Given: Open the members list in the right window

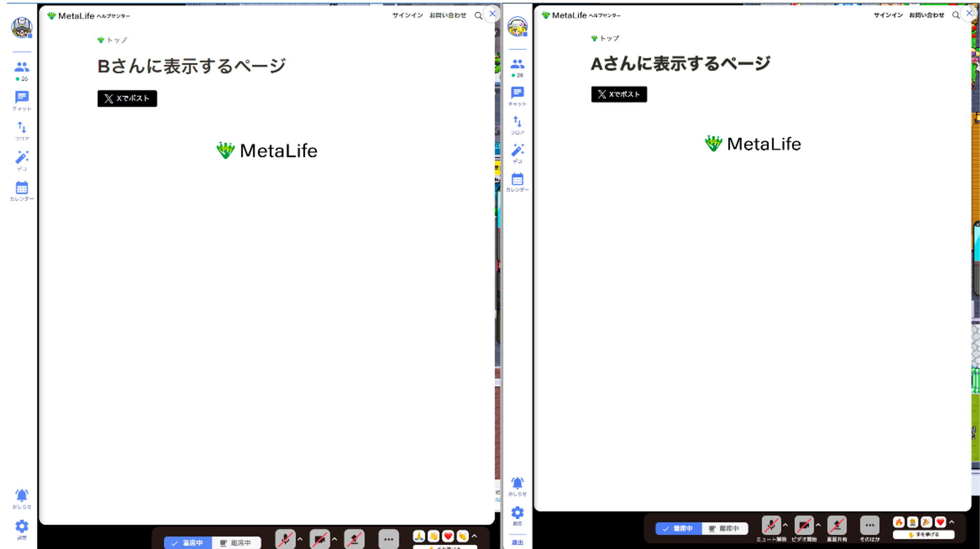Looking at the screenshot, I should 517,68.
